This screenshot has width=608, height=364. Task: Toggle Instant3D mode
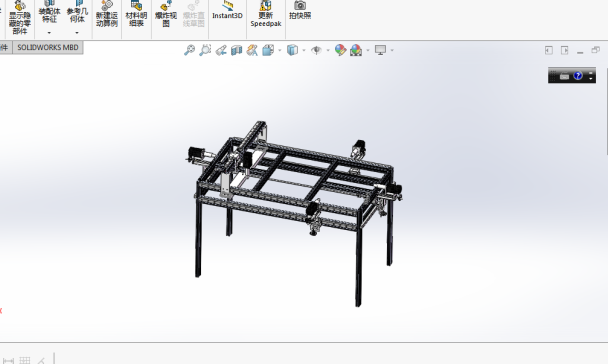[227, 10]
